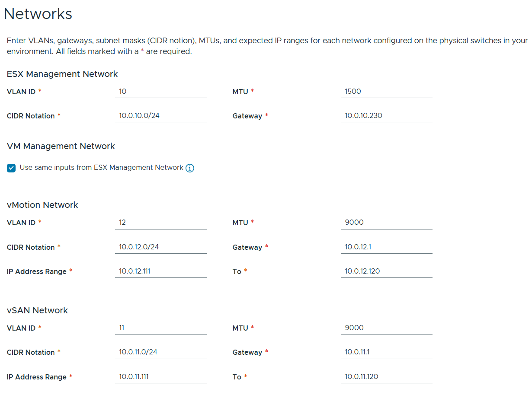Select the vMotion Gateway field
The height and width of the screenshot is (395, 532).
click(x=386, y=247)
